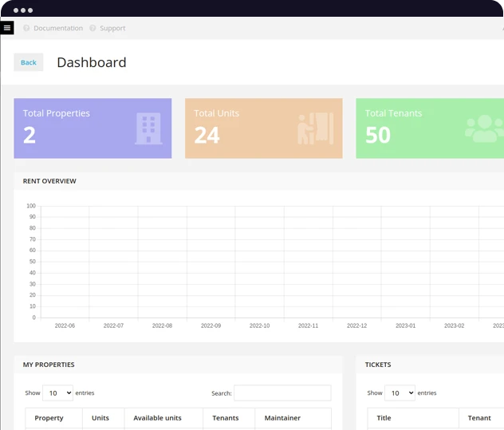
Task: Sort table by Tenants column
Action: pyautogui.click(x=226, y=418)
